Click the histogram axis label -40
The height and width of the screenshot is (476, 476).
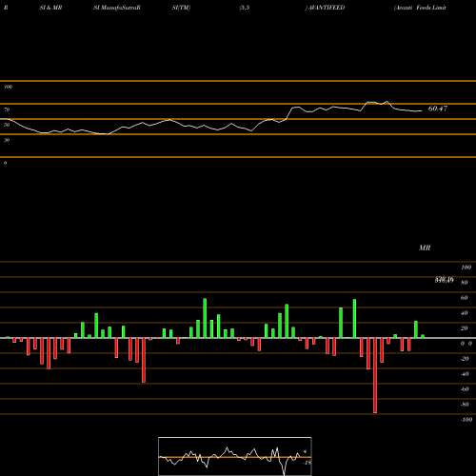coord(465,374)
